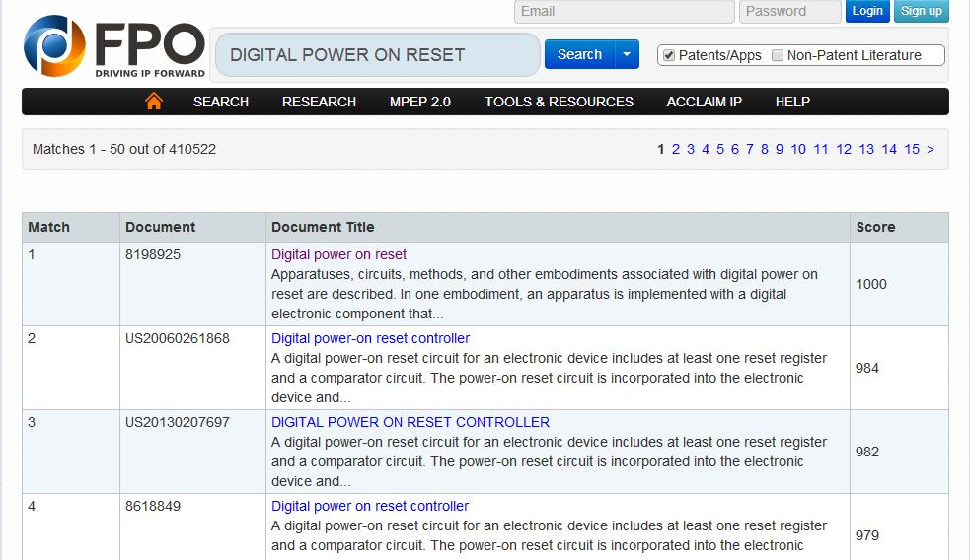Click the DIGITAL POWER ON RESET search box

pyautogui.click(x=375, y=55)
